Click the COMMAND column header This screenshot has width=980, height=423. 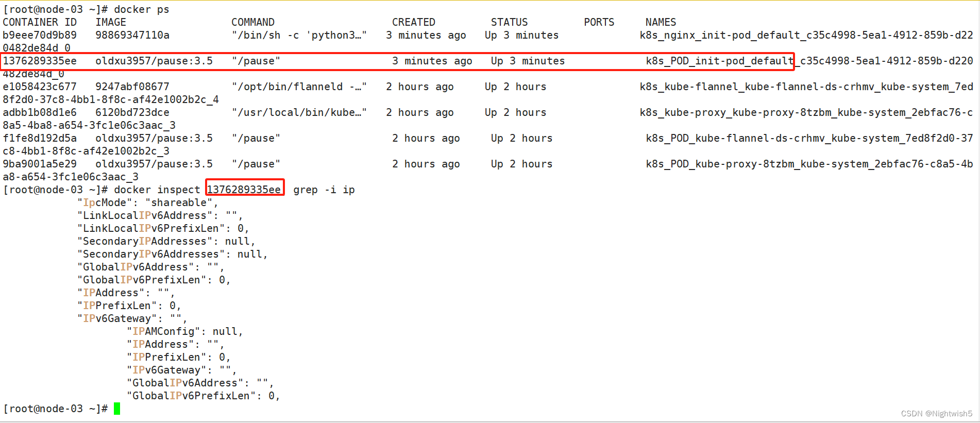[253, 22]
